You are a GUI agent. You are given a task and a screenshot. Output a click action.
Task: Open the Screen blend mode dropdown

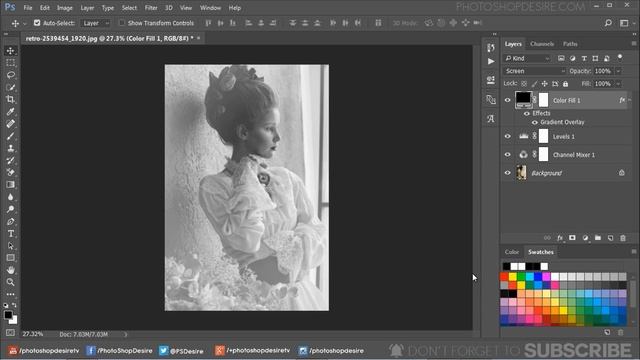pyautogui.click(x=535, y=71)
